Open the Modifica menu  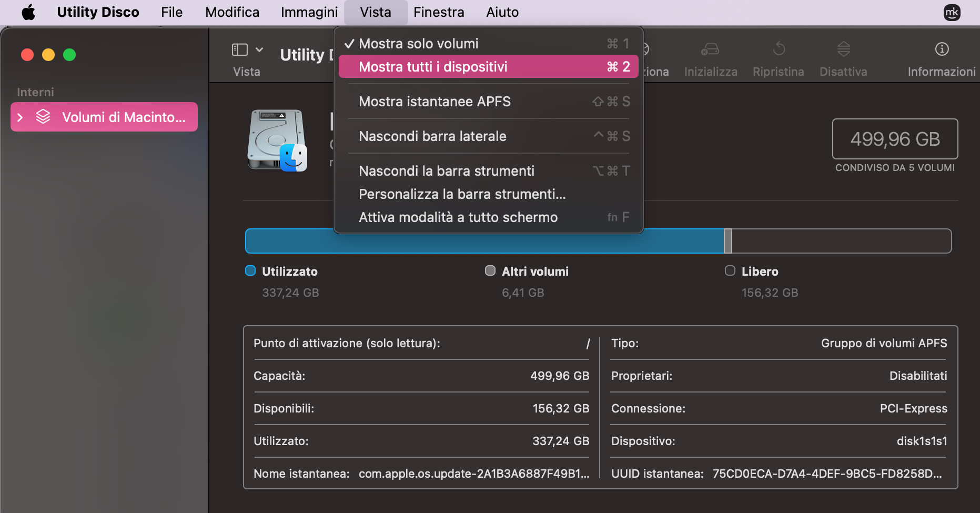(232, 12)
